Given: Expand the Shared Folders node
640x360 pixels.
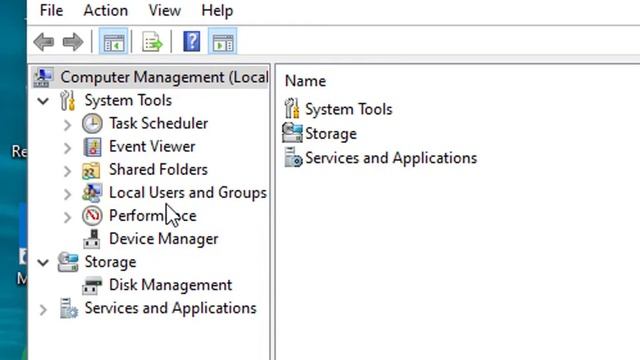Looking at the screenshot, I should [x=68, y=171].
